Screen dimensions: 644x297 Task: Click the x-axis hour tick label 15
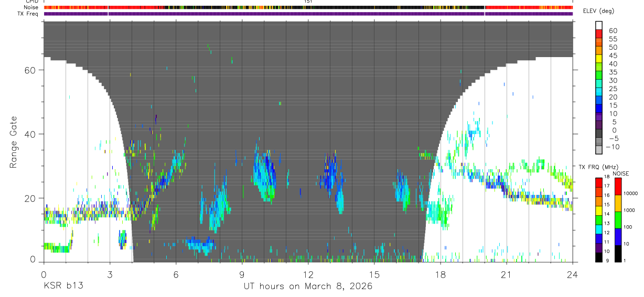[374, 274]
